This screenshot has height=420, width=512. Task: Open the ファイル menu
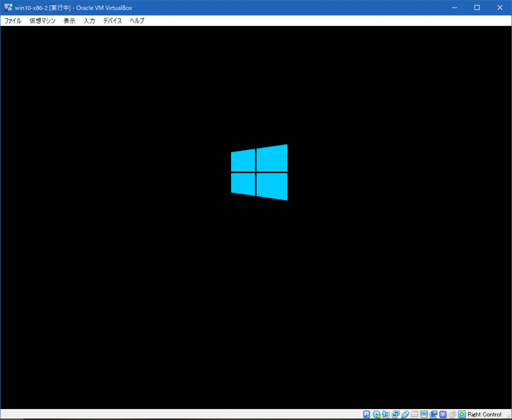click(13, 21)
